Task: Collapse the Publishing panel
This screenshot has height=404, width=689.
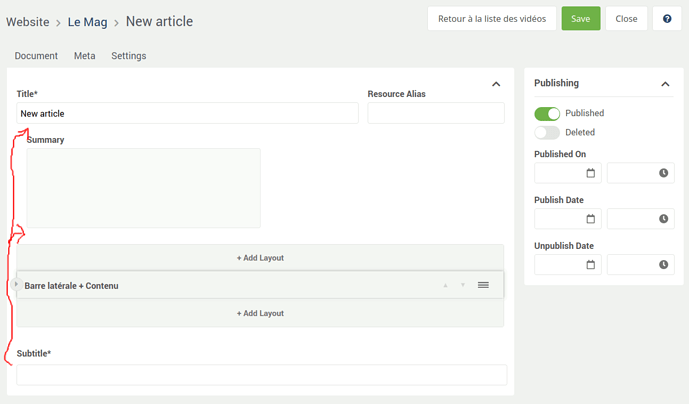Action: (x=665, y=84)
